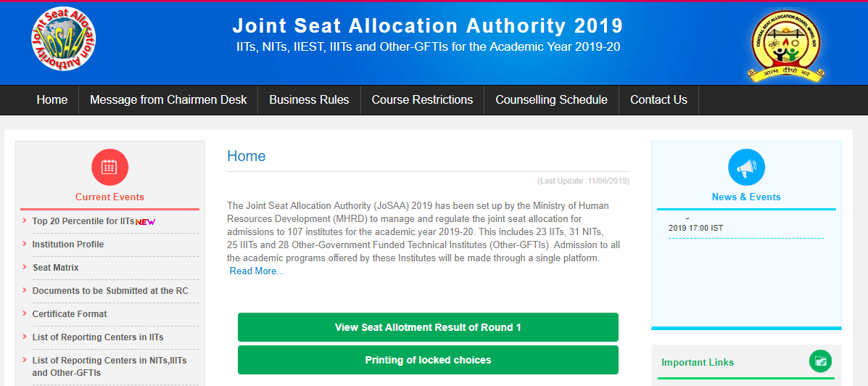This screenshot has height=386, width=868.
Task: Click Printing of locked choices button
Action: (428, 360)
